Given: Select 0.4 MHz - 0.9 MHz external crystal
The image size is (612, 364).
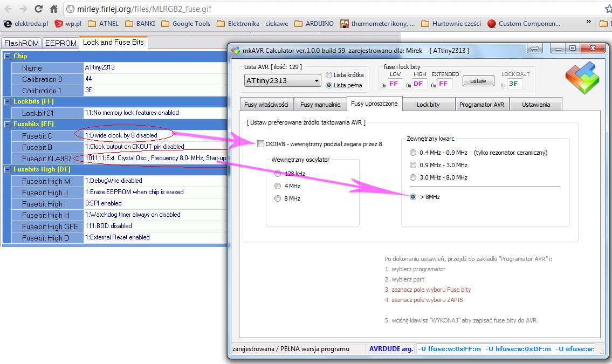Looking at the screenshot, I should pyautogui.click(x=413, y=153).
